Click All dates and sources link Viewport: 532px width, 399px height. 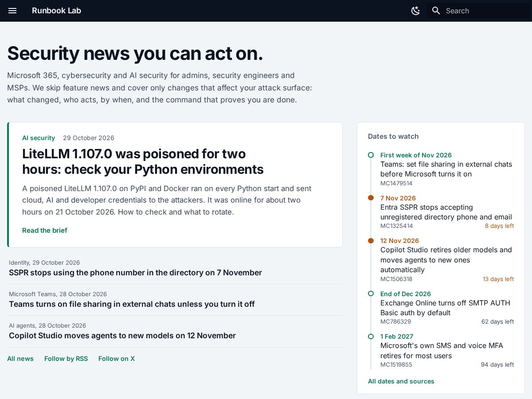pos(401,381)
